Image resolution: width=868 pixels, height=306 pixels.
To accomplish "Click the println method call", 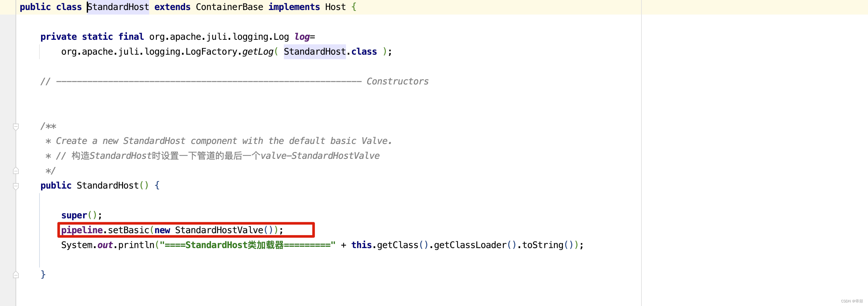I will pos(136,245).
